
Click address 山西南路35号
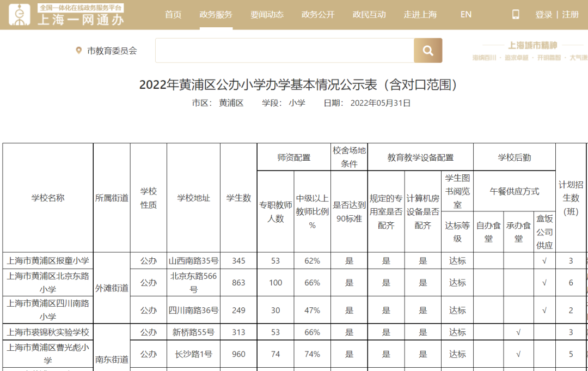pyautogui.click(x=193, y=261)
